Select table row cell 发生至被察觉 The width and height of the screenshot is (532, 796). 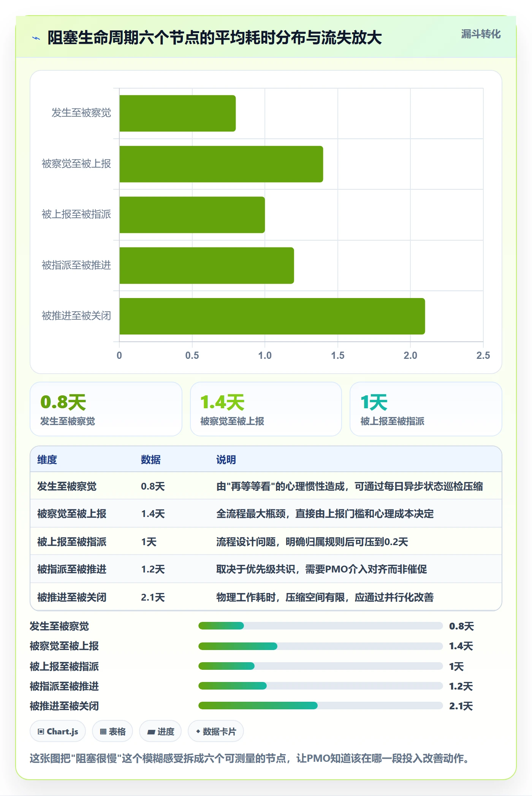67,486
